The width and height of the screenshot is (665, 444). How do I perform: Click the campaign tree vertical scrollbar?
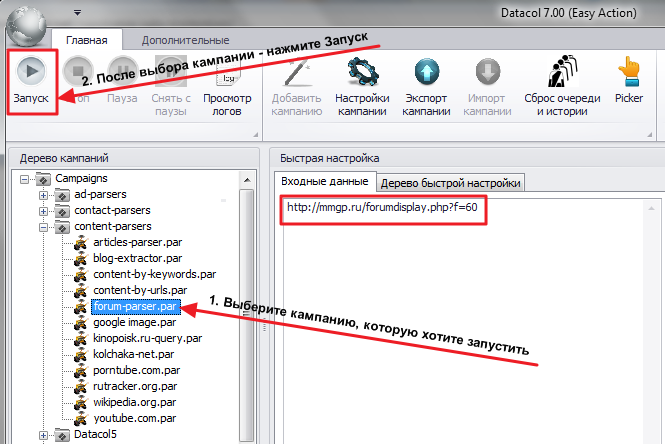[x=246, y=316]
